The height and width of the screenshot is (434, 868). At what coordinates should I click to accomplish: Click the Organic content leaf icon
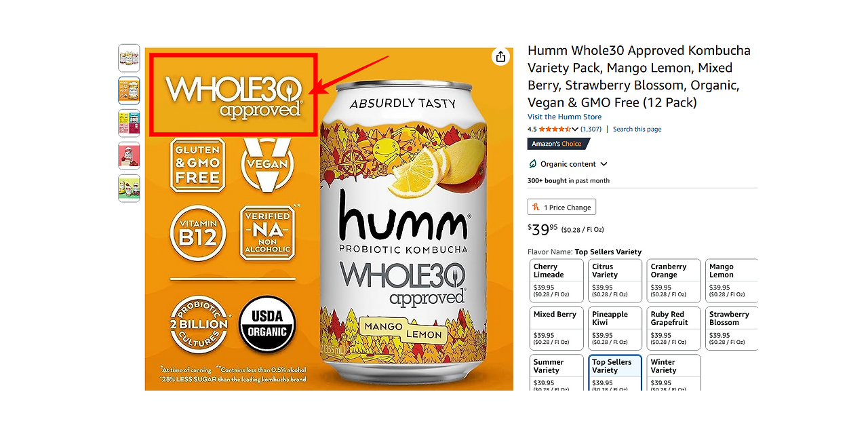532,164
